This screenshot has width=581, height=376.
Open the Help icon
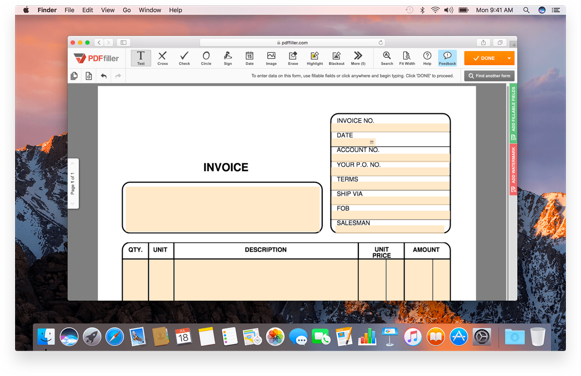coord(427,58)
